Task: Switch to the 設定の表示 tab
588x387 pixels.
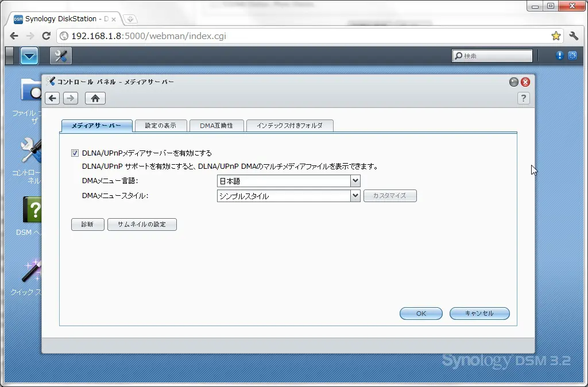Action: click(x=161, y=126)
